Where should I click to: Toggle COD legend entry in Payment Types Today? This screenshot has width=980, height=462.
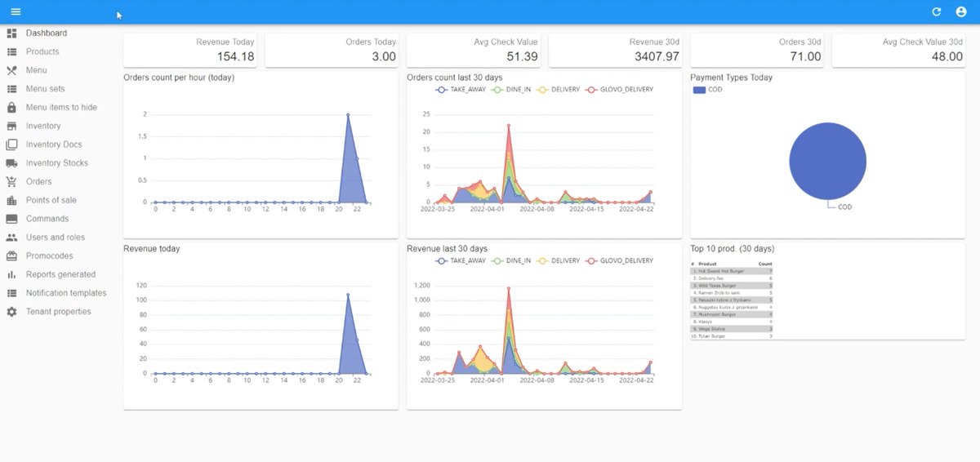click(708, 90)
